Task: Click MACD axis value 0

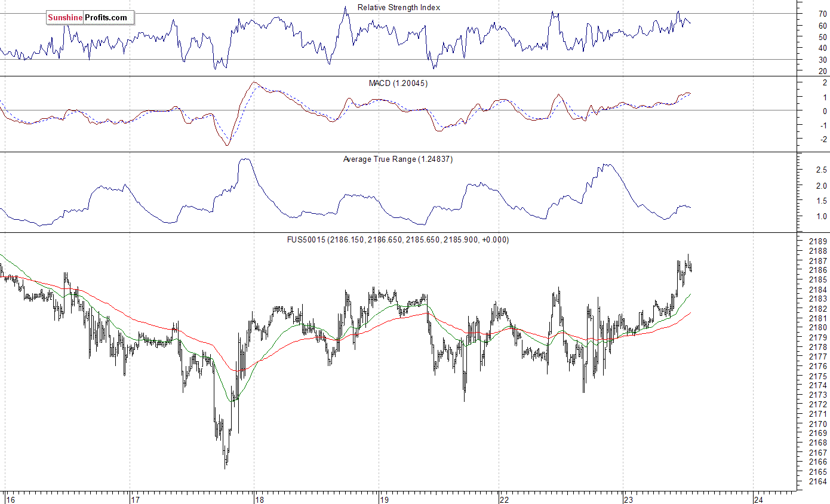Action: pyautogui.click(x=825, y=111)
